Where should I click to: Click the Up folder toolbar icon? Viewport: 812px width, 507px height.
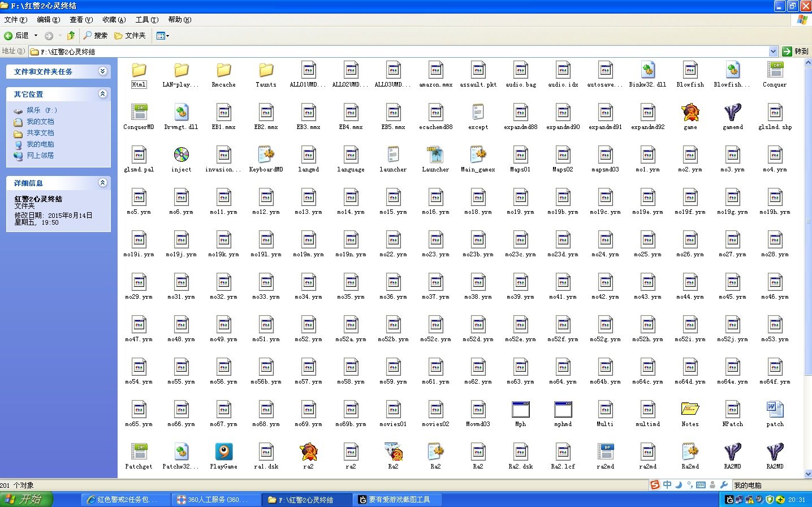[x=71, y=36]
